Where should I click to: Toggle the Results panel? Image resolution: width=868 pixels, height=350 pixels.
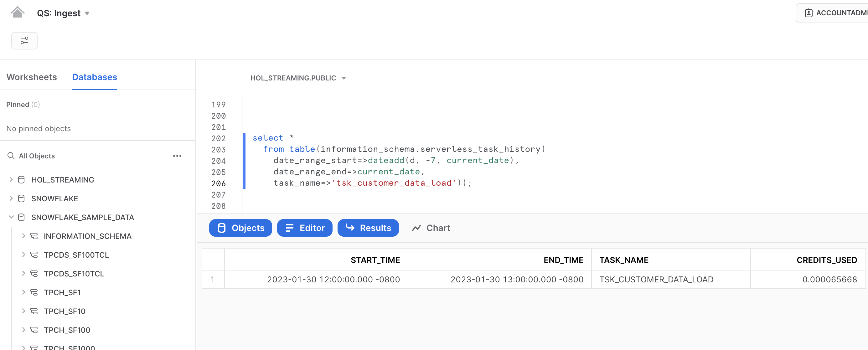pos(368,228)
